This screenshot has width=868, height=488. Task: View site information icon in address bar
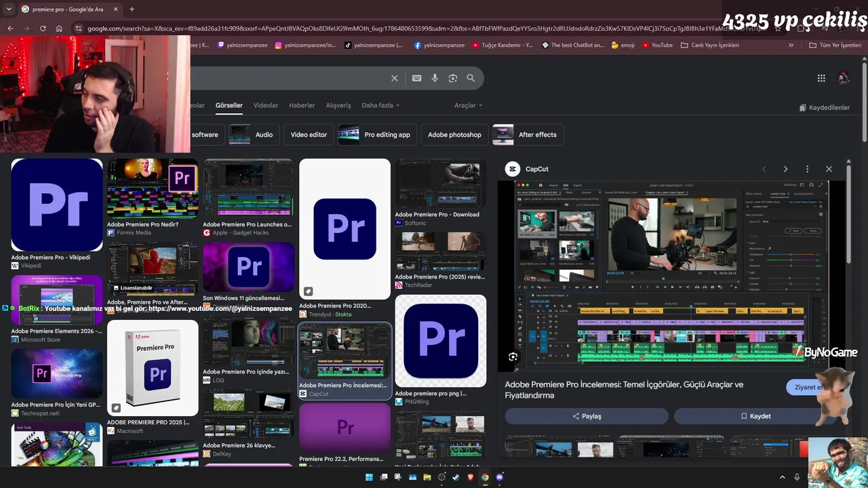(79, 28)
